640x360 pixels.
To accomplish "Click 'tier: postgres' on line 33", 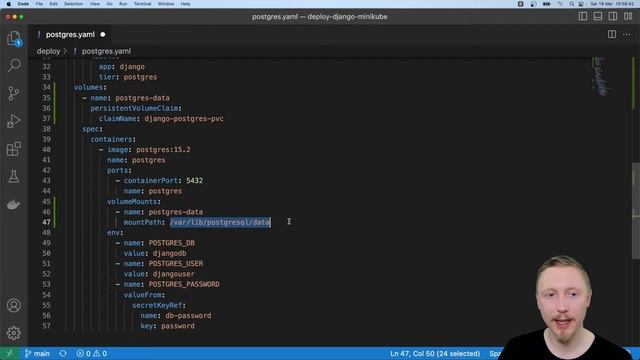I will [128, 77].
